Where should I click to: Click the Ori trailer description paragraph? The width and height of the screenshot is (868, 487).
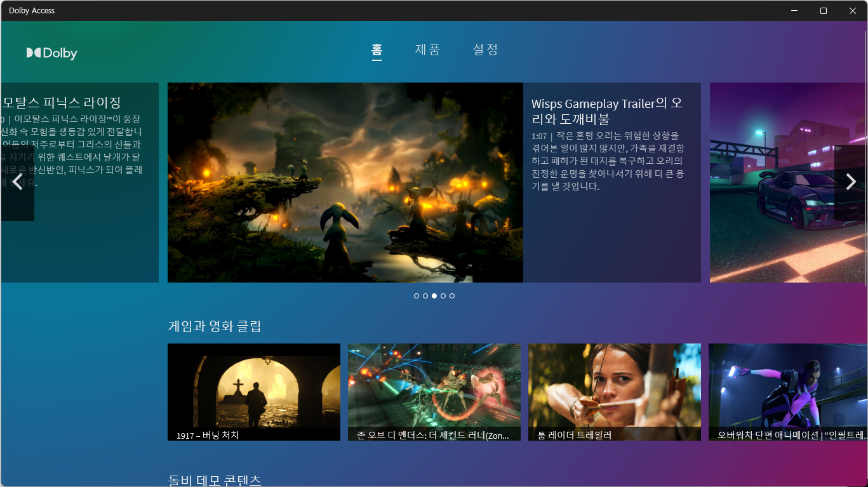[608, 161]
